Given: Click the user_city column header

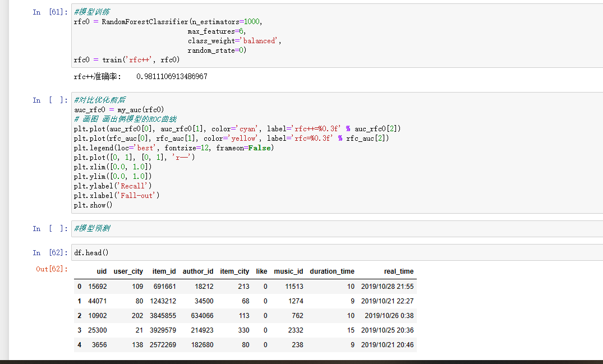Looking at the screenshot, I should (128, 271).
